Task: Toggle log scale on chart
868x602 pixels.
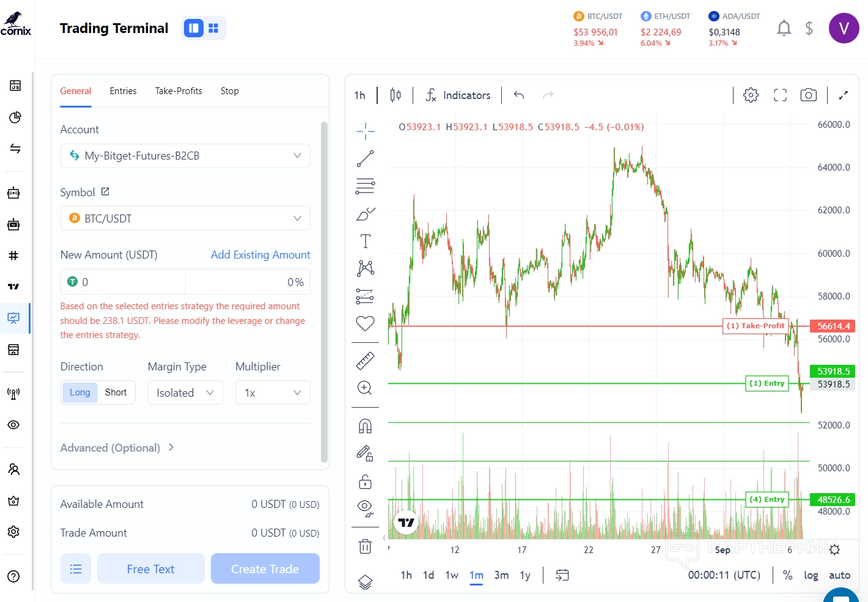Action: tap(811, 575)
